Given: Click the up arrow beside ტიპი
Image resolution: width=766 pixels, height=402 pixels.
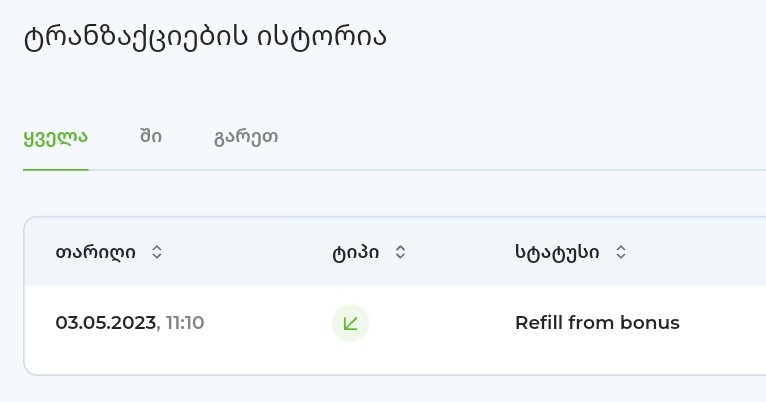Looking at the screenshot, I should [400, 247].
